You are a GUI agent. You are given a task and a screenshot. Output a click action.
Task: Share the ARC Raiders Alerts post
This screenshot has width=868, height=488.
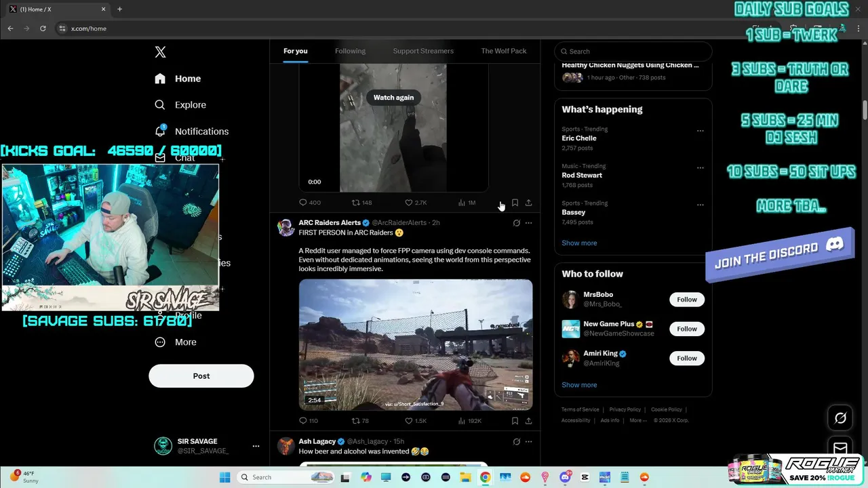click(x=528, y=421)
